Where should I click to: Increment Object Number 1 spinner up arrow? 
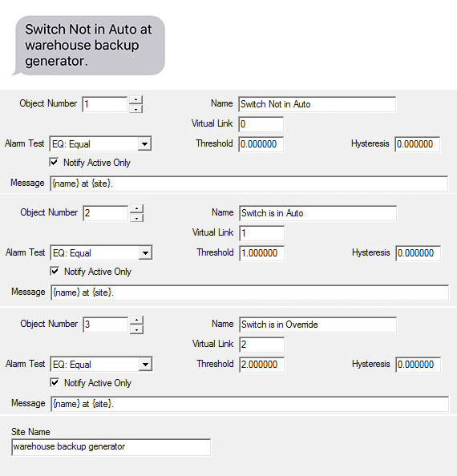tap(135, 100)
